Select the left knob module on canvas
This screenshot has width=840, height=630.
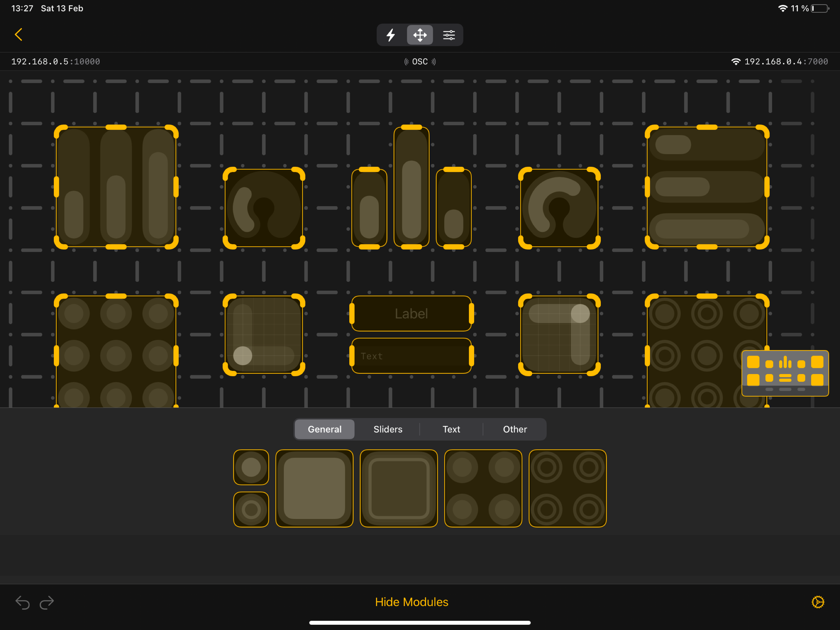(264, 208)
